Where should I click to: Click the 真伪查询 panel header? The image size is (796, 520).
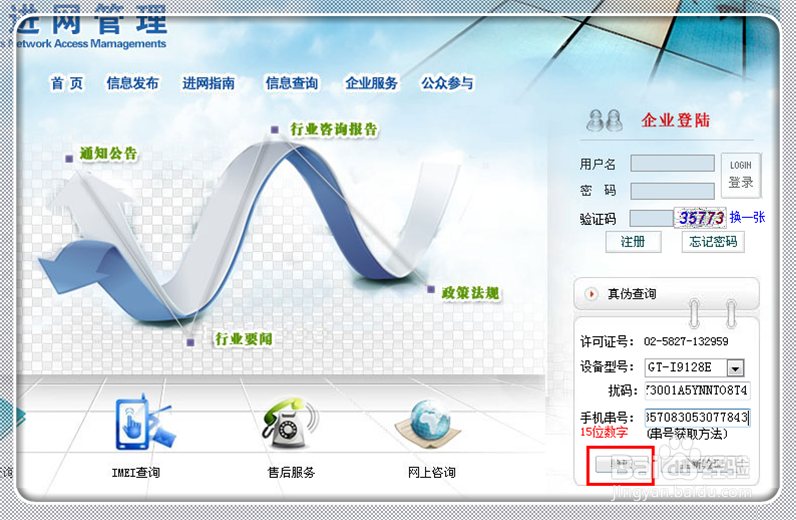pyautogui.click(x=666, y=294)
